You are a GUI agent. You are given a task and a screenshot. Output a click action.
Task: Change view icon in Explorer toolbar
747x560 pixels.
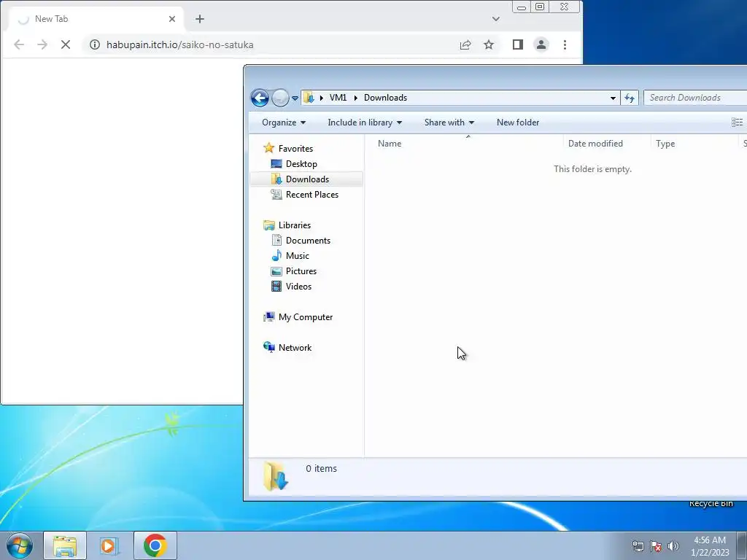pyautogui.click(x=737, y=122)
